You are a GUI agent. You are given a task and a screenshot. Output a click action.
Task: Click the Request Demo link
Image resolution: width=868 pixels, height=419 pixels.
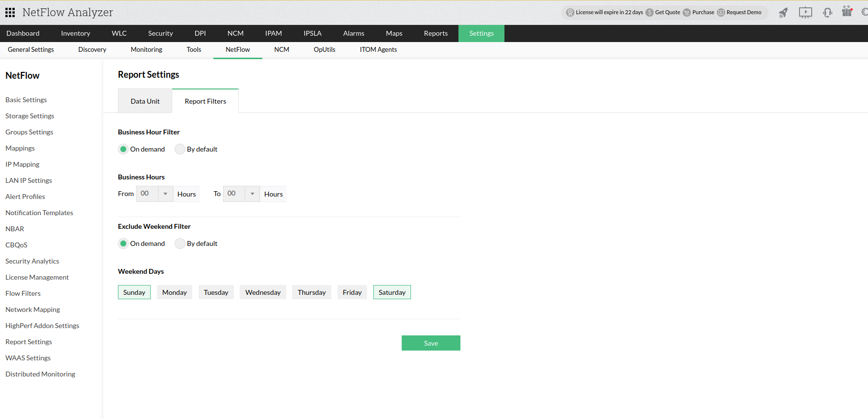coord(744,12)
